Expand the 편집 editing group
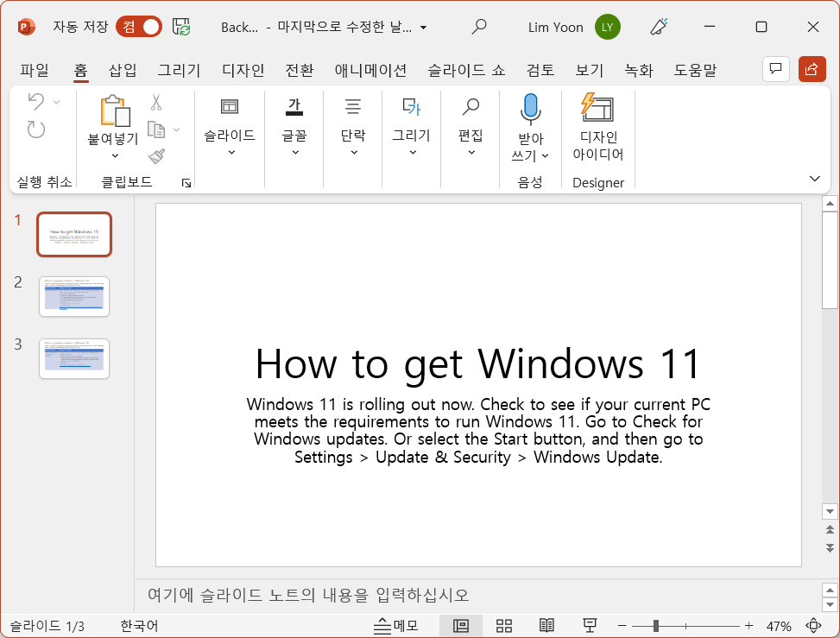Viewport: 840px width, 638px height. [x=471, y=127]
